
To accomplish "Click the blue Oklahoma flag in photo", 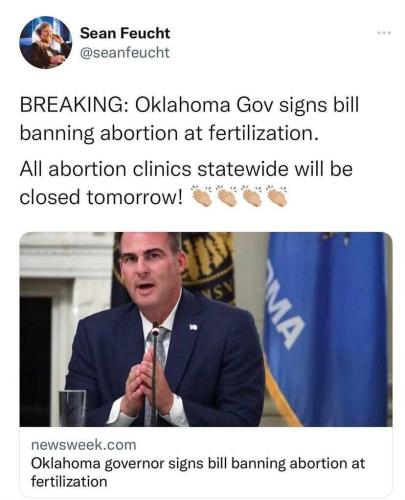I will pyautogui.click(x=328, y=328).
